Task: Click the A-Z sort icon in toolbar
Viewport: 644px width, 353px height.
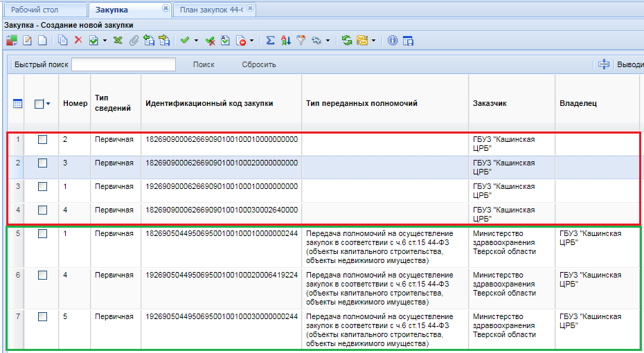Action: (285, 41)
